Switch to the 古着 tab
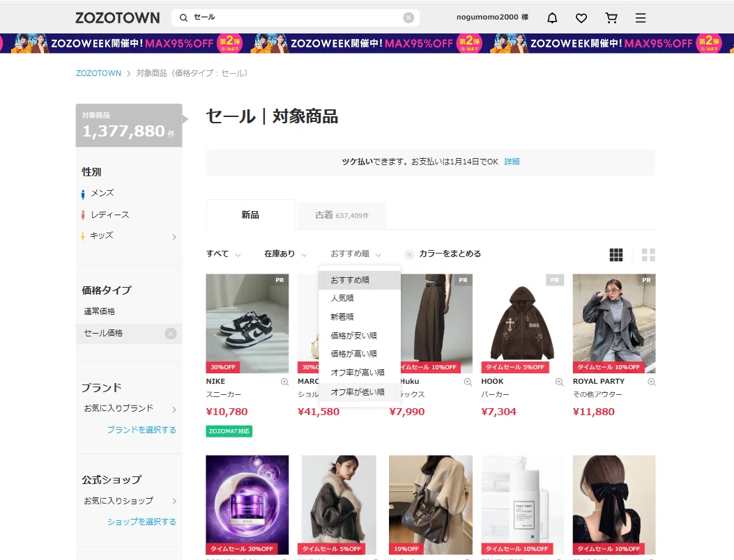This screenshot has height=560, width=734. [342, 215]
